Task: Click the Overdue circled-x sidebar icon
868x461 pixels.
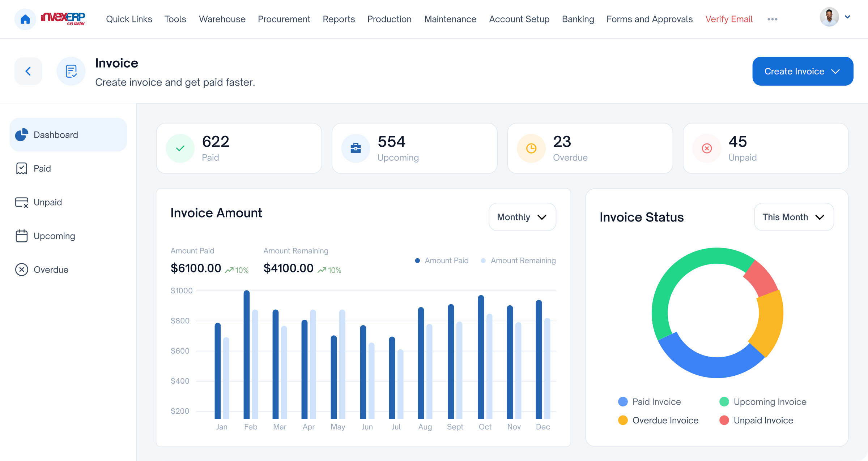Action: click(22, 270)
